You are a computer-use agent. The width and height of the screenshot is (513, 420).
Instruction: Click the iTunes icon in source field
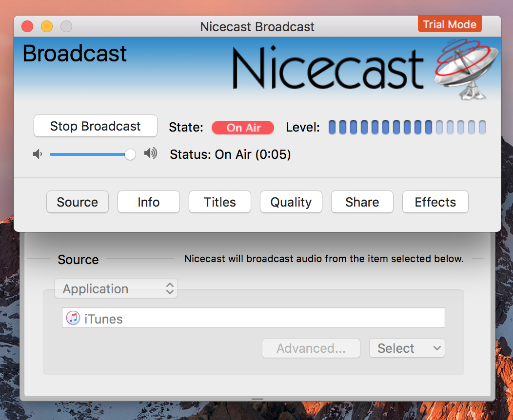[x=73, y=318]
